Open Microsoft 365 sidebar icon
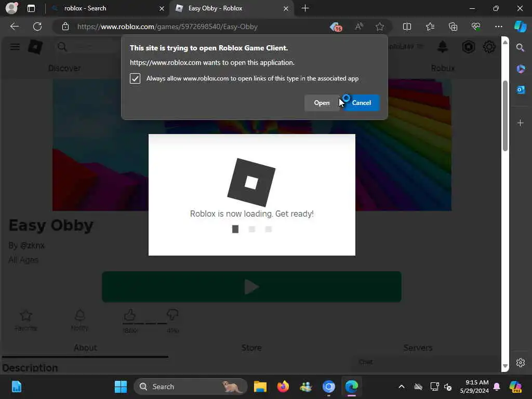Image resolution: width=532 pixels, height=399 pixels. coord(520,69)
